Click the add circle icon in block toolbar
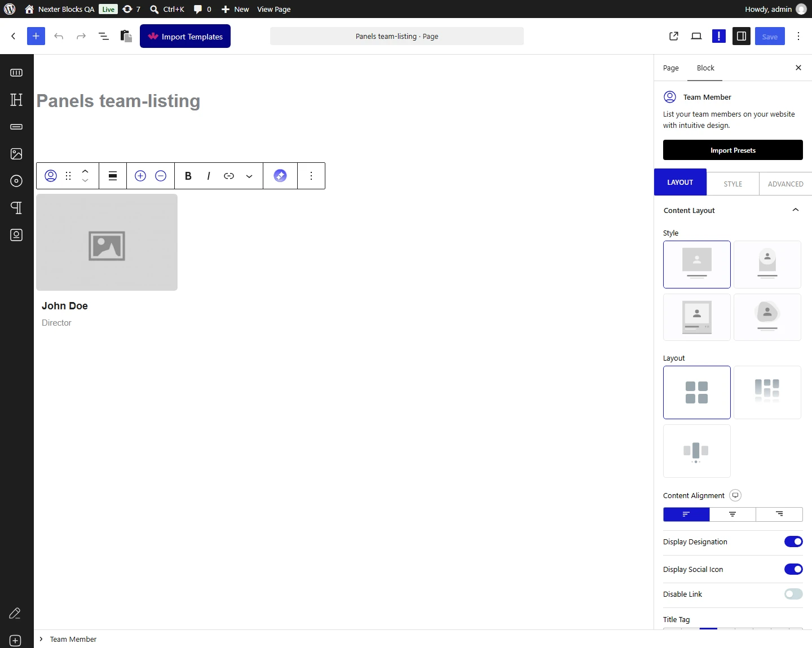This screenshot has height=648, width=812. pyautogui.click(x=140, y=176)
